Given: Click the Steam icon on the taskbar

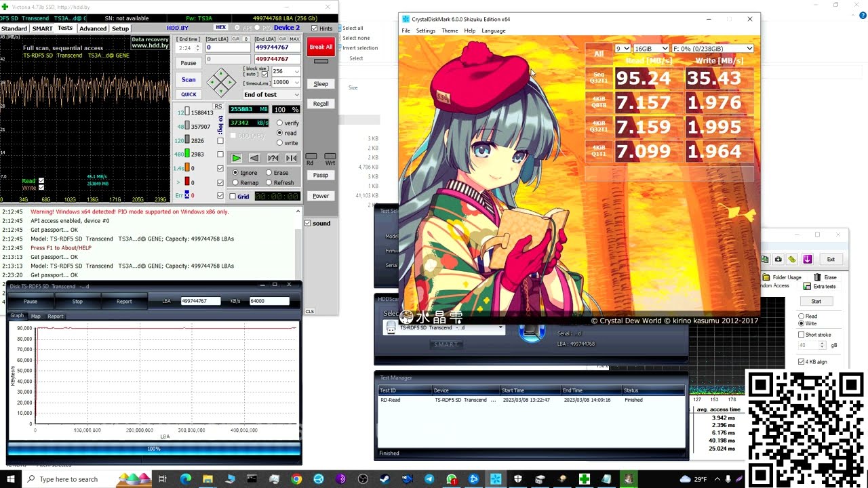Looking at the screenshot, I should (385, 479).
